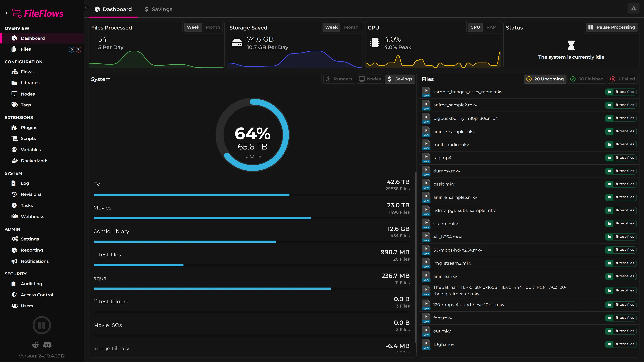Open the 4k_h264.mov file entry
The image size is (644, 362).
(529, 237)
